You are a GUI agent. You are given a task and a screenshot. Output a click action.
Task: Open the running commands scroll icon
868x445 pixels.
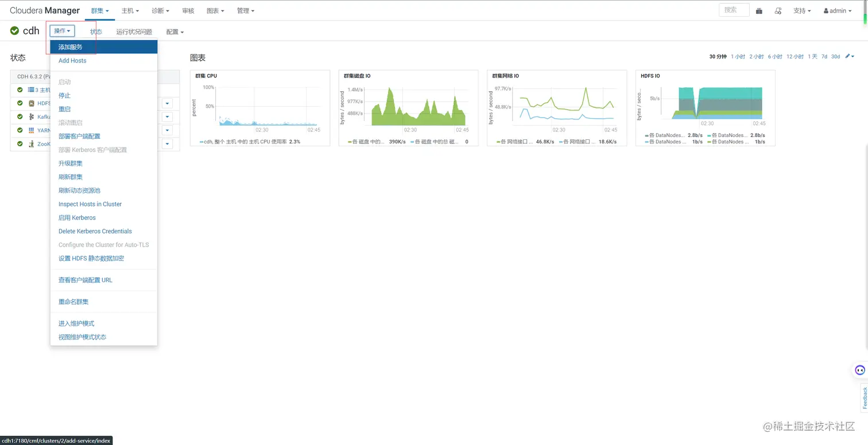point(778,11)
